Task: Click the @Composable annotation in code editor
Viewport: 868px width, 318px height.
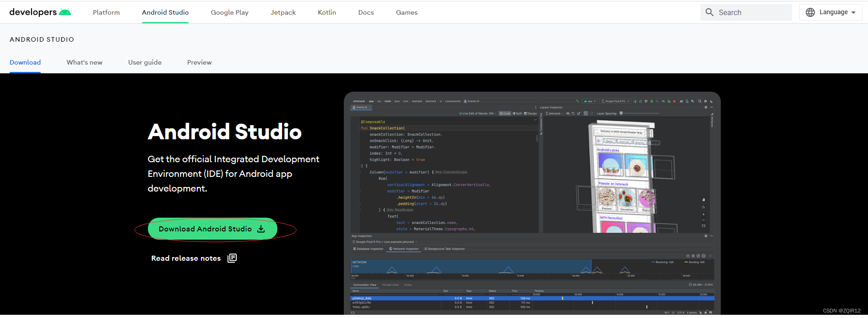Action: click(373, 122)
